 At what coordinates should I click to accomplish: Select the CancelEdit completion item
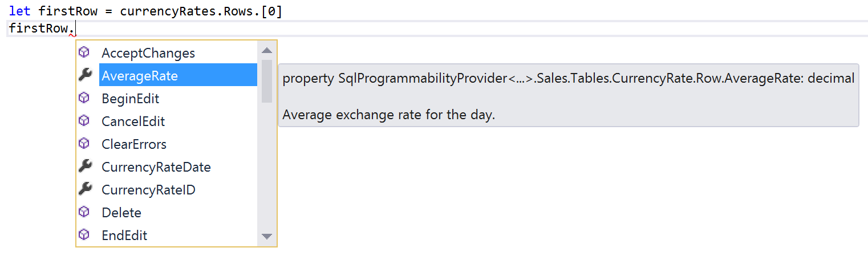tap(133, 121)
